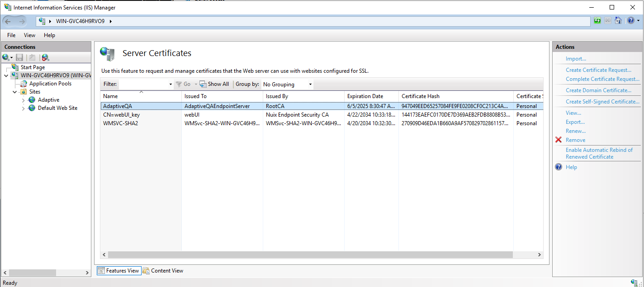The width and height of the screenshot is (644, 287).
Task: Click the RootCA issuer cell
Action: pyautogui.click(x=275, y=106)
